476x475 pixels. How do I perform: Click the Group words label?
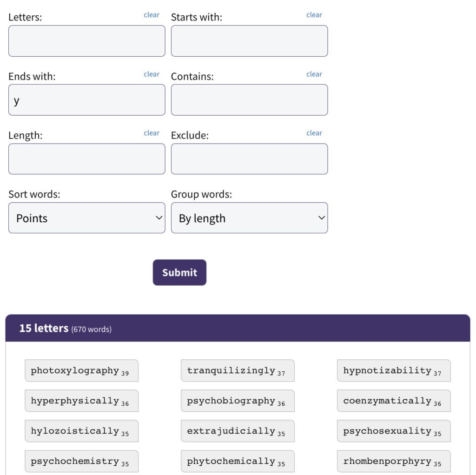[201, 194]
